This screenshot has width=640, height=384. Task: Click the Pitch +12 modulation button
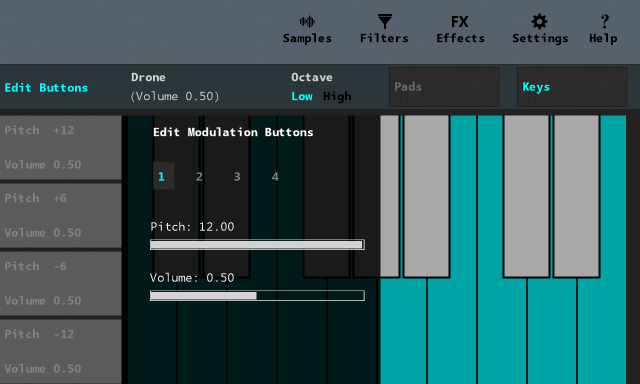61,147
